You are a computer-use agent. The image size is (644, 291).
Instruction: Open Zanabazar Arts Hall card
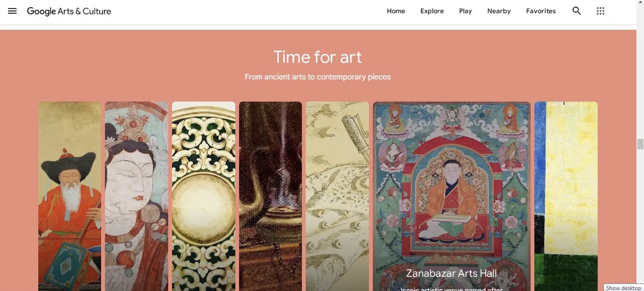(x=451, y=196)
